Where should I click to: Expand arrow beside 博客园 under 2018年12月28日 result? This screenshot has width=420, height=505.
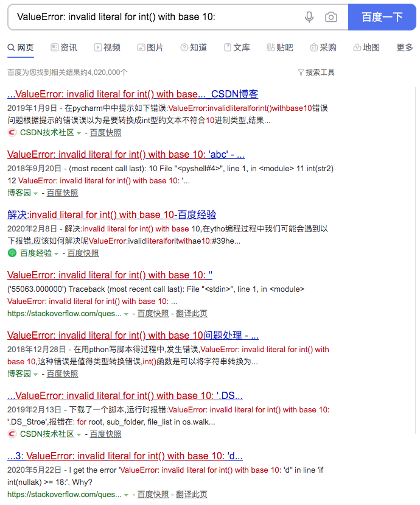point(36,375)
